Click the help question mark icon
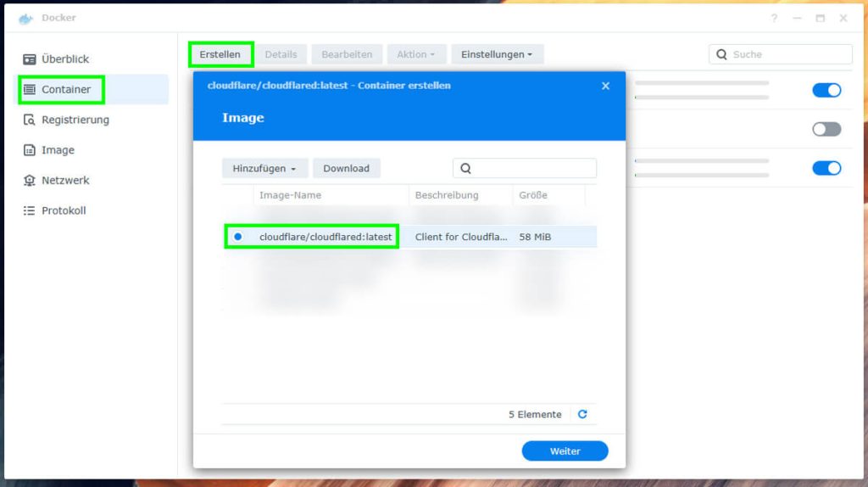This screenshot has width=868, height=487. click(774, 19)
